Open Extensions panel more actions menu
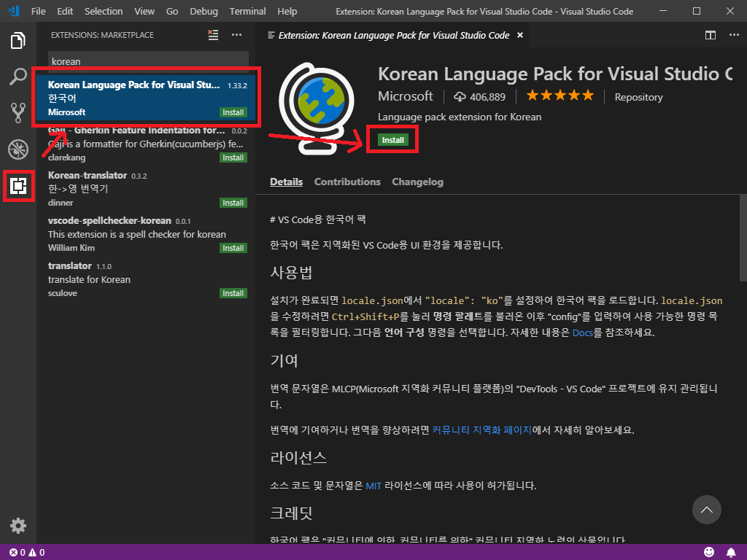Screen dimensions: 747x560 (237, 35)
